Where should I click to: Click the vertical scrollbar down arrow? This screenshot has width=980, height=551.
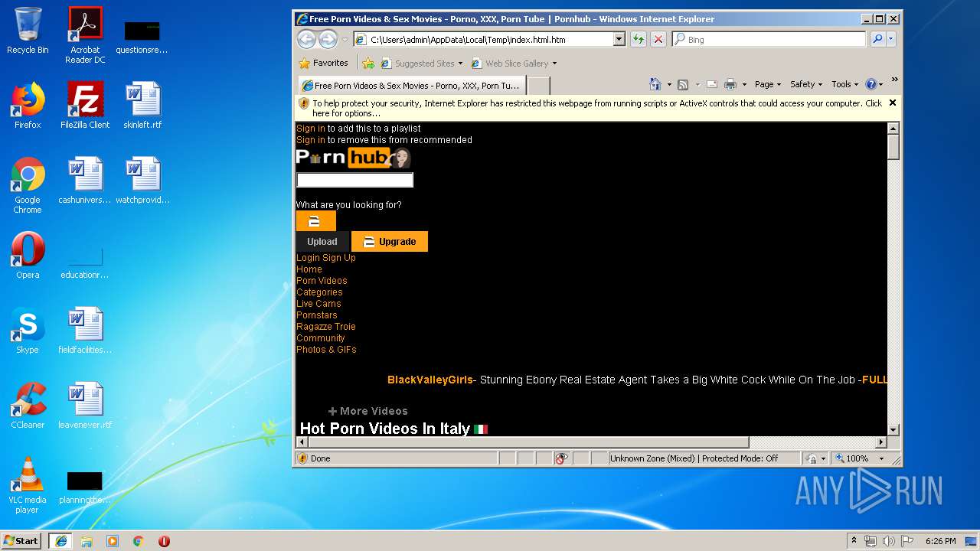coord(893,430)
